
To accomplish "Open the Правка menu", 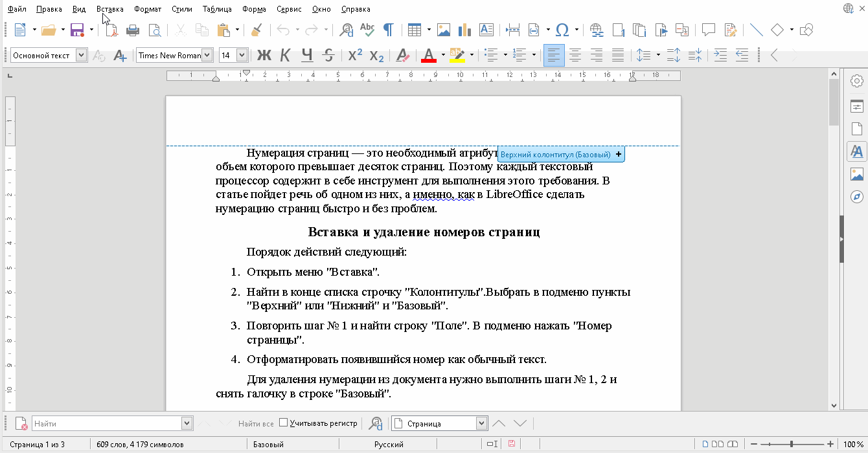I will point(49,9).
